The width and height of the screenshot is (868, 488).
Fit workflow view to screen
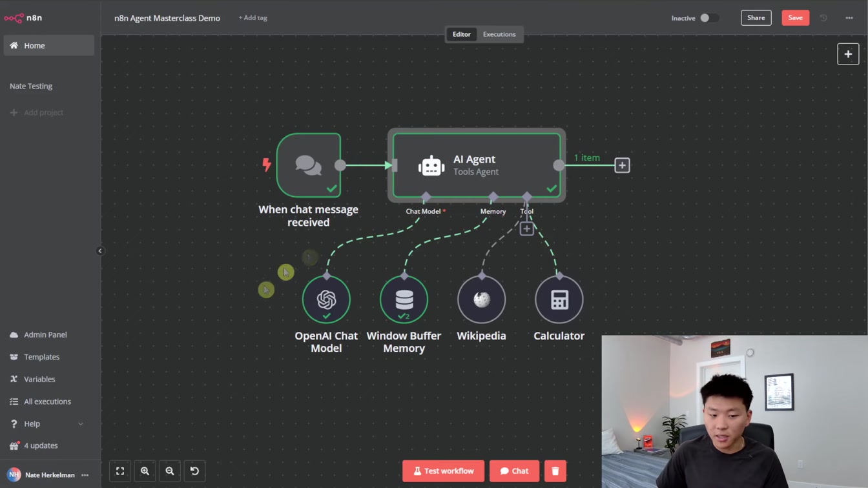[x=120, y=471]
